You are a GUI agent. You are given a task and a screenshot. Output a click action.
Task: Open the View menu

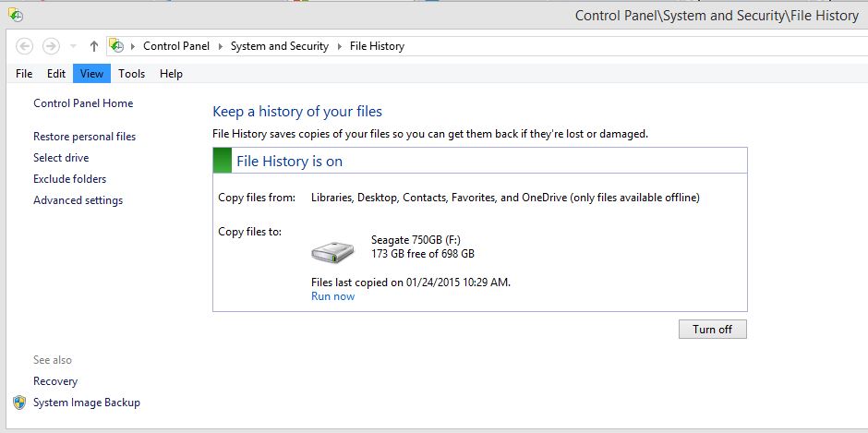(x=92, y=74)
